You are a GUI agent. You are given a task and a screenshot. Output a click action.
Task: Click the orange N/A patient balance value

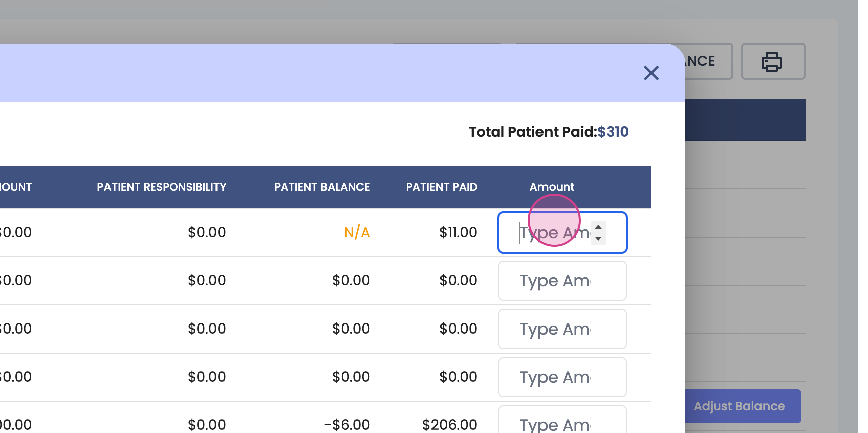357,233
